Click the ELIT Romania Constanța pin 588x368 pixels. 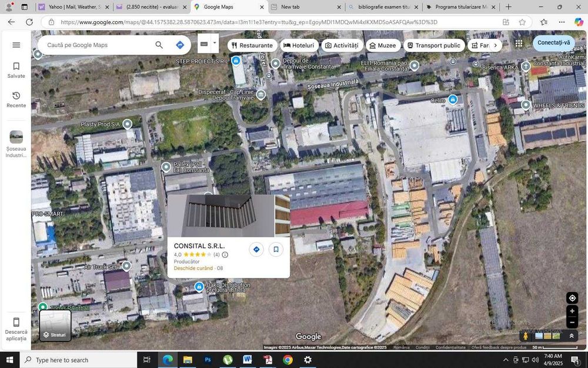pos(415,65)
